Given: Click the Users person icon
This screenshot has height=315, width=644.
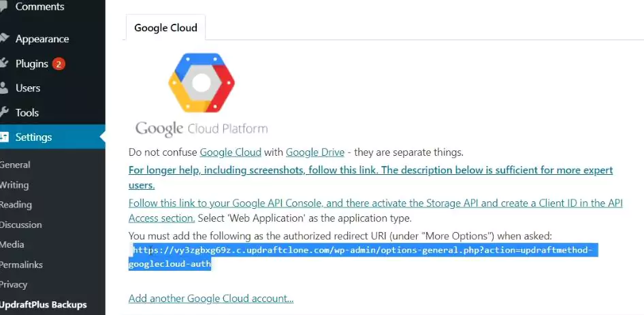Looking at the screenshot, I should pyautogui.click(x=3, y=88).
